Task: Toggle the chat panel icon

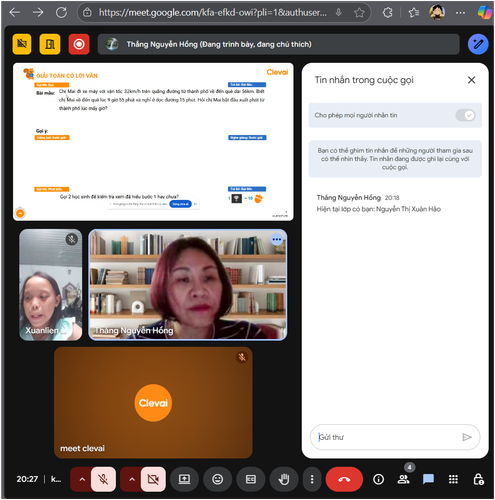Action: (428, 479)
